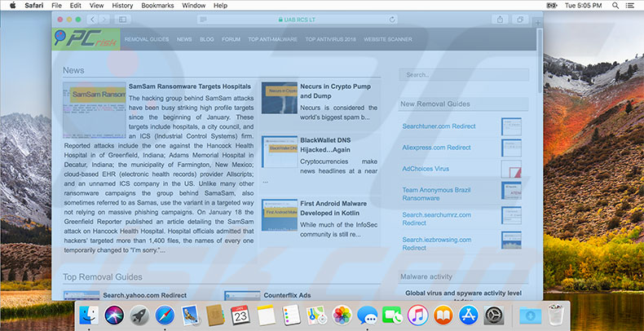Click the Share button in Safari toolbar
The height and width of the screenshot is (331, 644).
(500, 20)
